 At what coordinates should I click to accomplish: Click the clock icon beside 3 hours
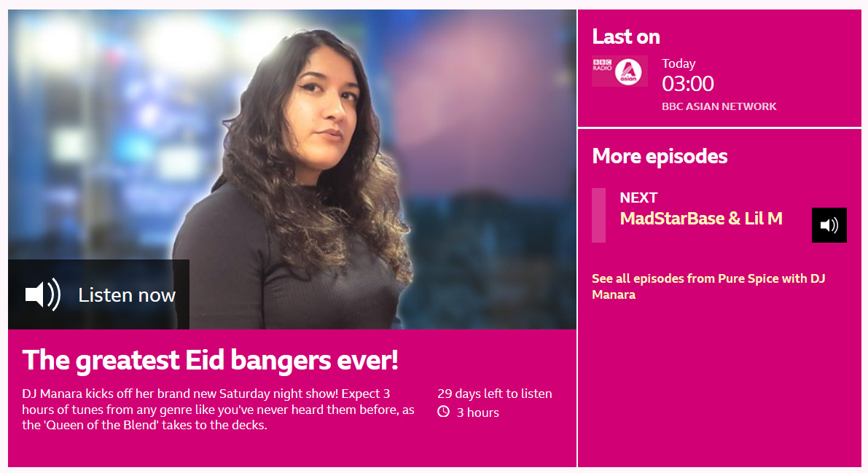pyautogui.click(x=443, y=412)
